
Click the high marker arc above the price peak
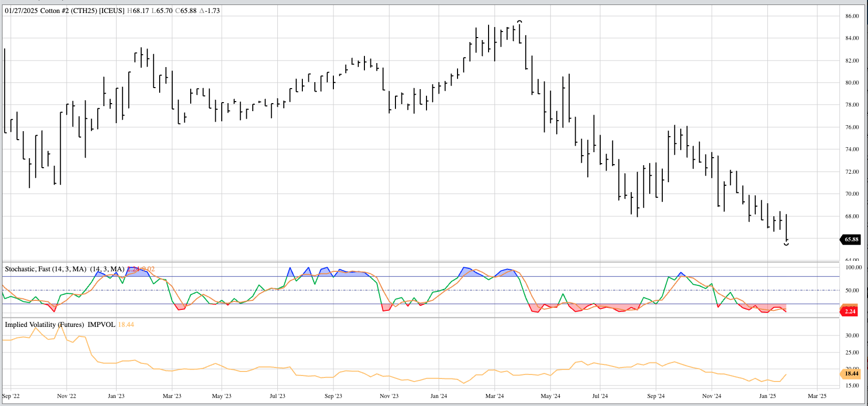pyautogui.click(x=520, y=22)
